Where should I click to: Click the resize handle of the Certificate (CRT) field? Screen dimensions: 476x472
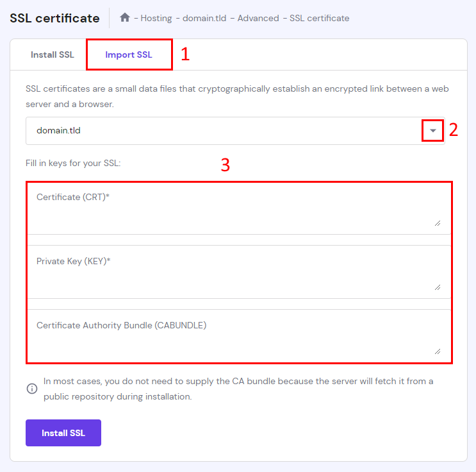pos(438,223)
